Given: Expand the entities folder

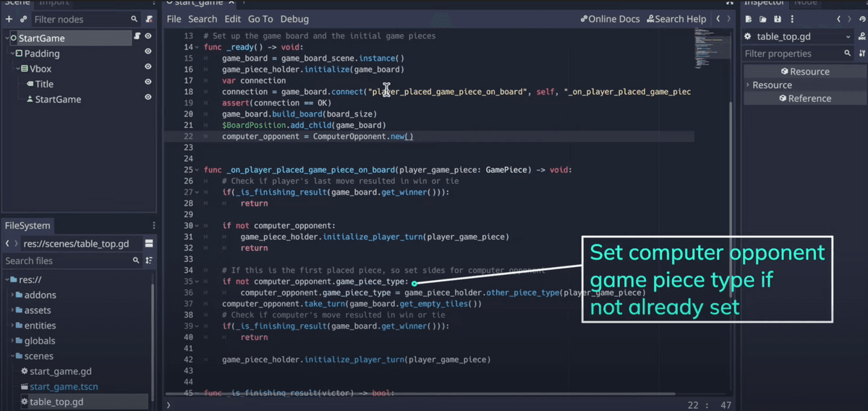Looking at the screenshot, I should point(13,326).
